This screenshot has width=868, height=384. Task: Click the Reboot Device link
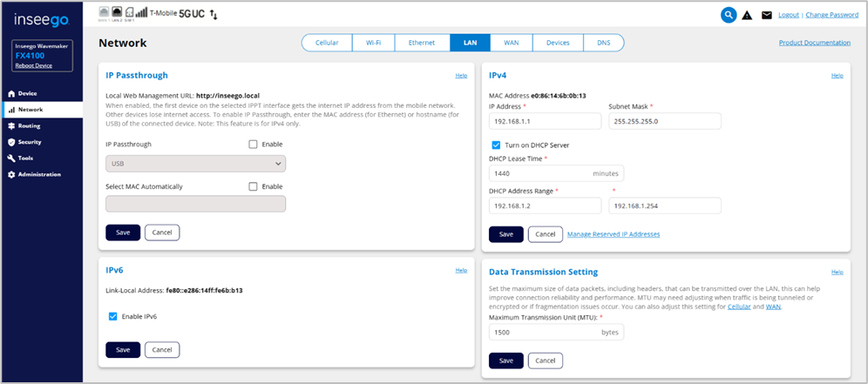click(x=35, y=65)
